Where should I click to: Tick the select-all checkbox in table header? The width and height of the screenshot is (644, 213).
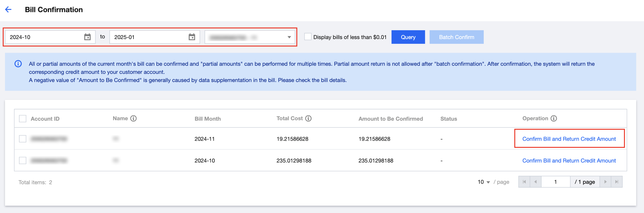click(x=23, y=119)
